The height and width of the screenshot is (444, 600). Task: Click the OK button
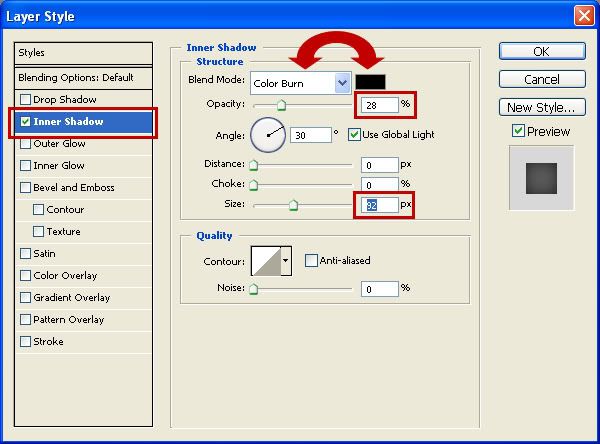(x=542, y=51)
